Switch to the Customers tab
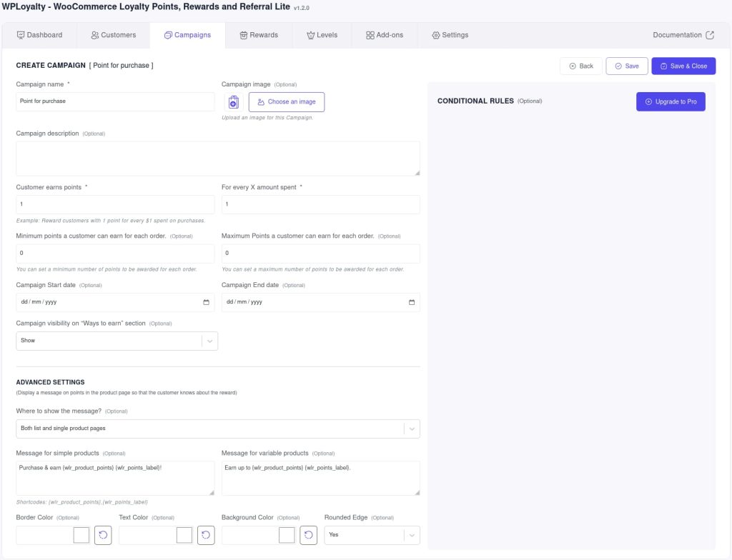The height and width of the screenshot is (560, 732). coord(114,34)
